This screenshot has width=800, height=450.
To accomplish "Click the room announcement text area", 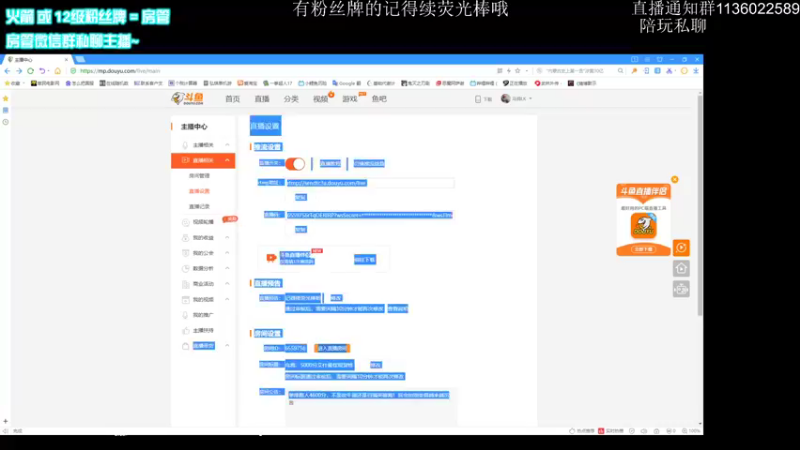I will [371, 407].
